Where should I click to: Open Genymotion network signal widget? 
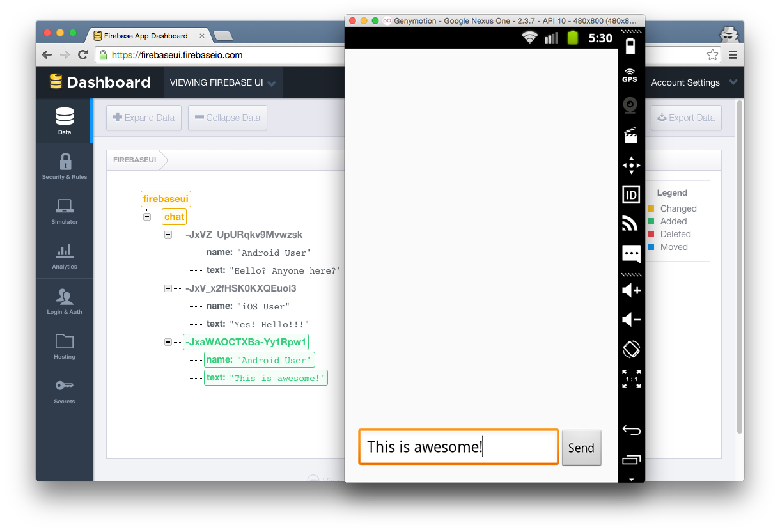click(x=630, y=224)
